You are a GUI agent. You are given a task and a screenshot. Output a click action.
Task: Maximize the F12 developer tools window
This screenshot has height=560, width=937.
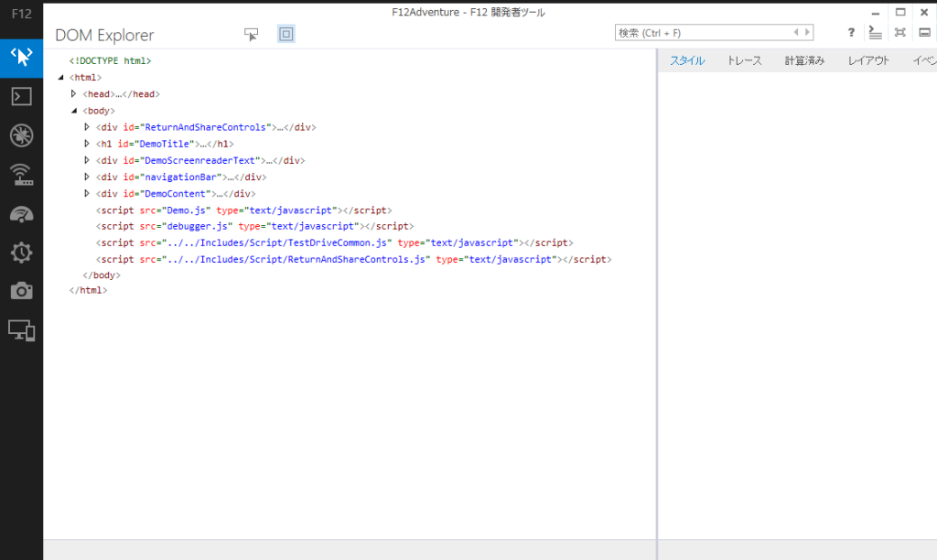(900, 13)
